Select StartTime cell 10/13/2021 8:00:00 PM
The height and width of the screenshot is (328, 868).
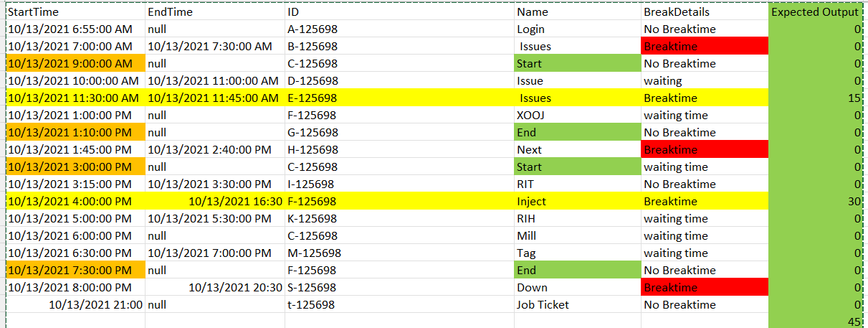75,288
